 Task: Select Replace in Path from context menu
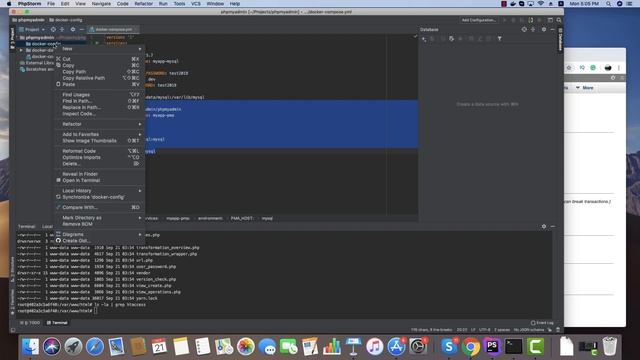point(99,107)
